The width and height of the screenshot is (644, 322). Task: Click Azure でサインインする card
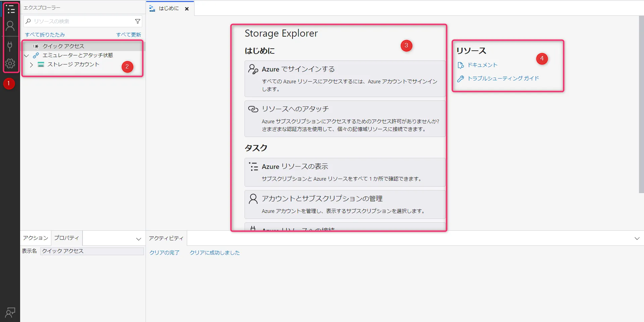pos(345,79)
